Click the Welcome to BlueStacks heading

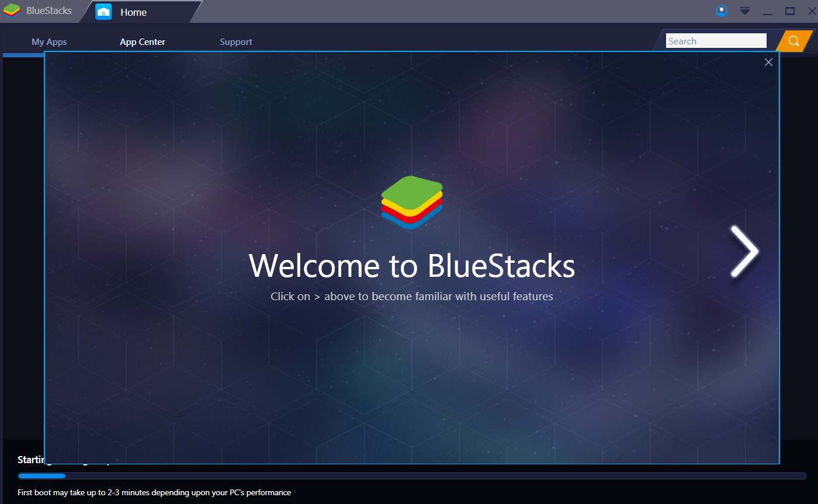coord(412,265)
